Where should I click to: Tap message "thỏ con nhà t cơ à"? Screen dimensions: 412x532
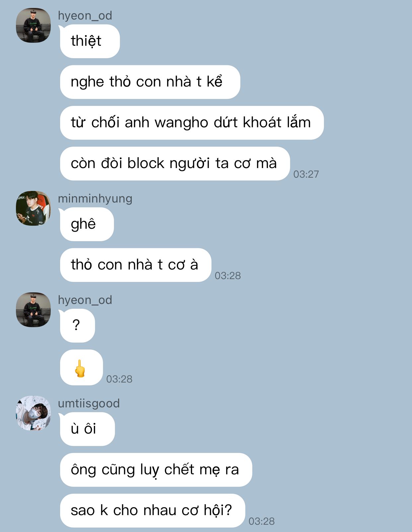coord(135,265)
